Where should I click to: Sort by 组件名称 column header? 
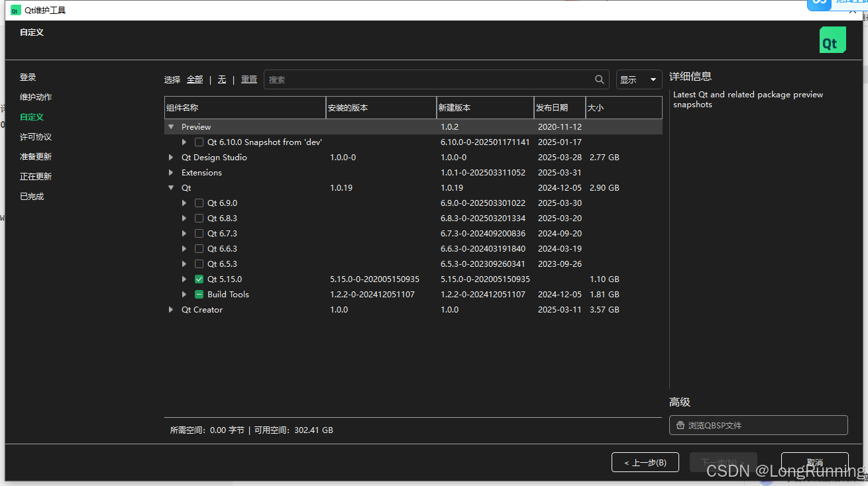[x=245, y=107]
